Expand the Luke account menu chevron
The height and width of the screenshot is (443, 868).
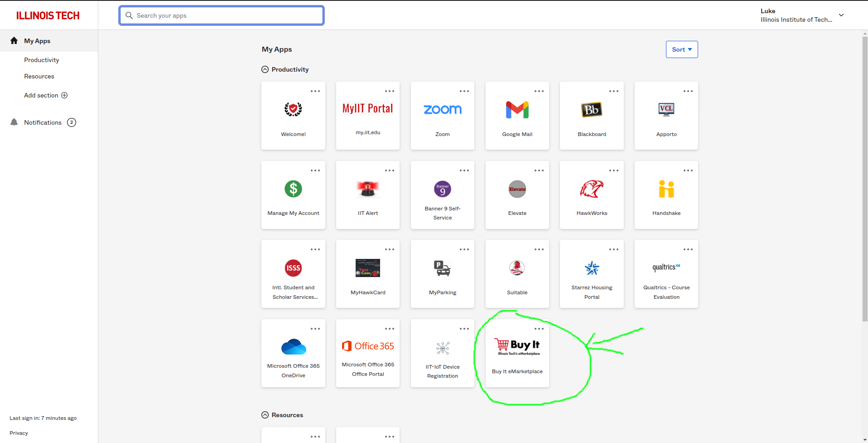(x=841, y=15)
